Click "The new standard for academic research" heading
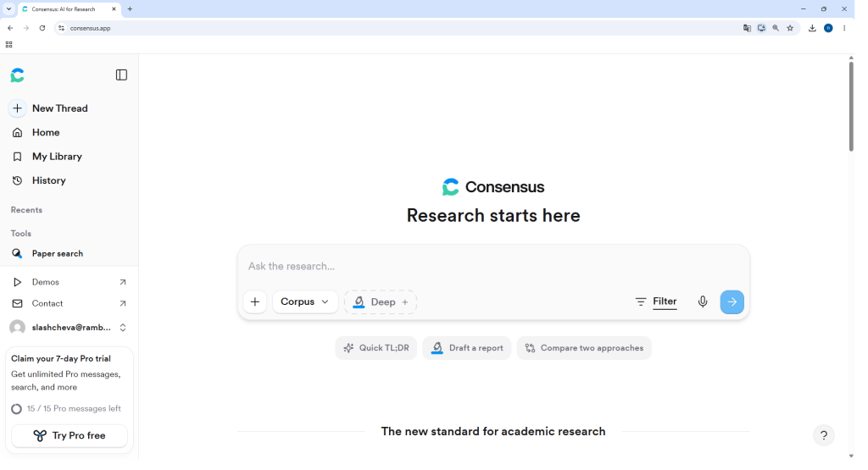This screenshot has height=470, width=868. pyautogui.click(x=493, y=432)
